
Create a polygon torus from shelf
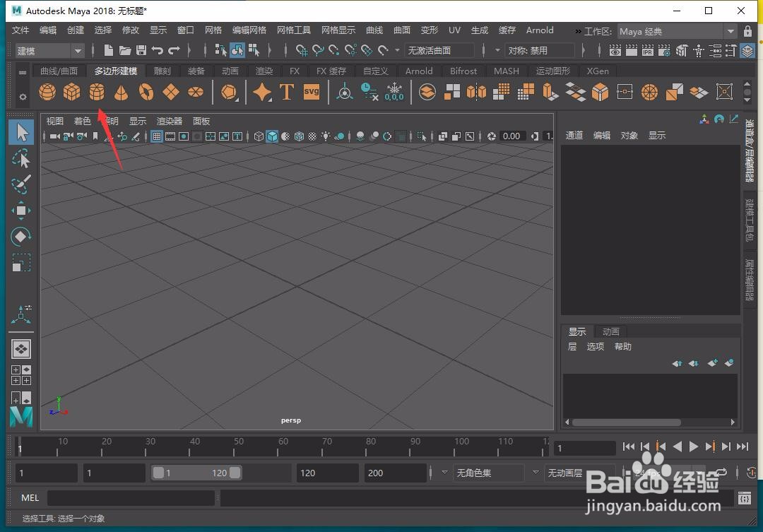146,92
